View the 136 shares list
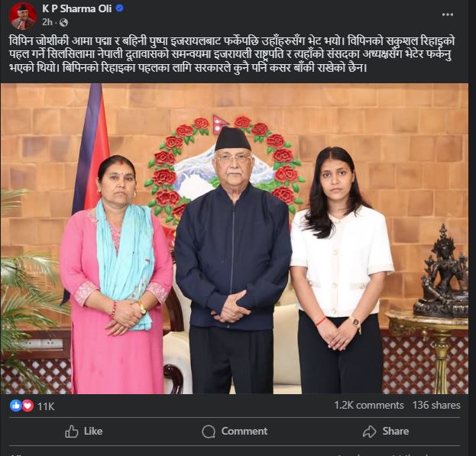This screenshot has height=456, width=476. point(436,405)
